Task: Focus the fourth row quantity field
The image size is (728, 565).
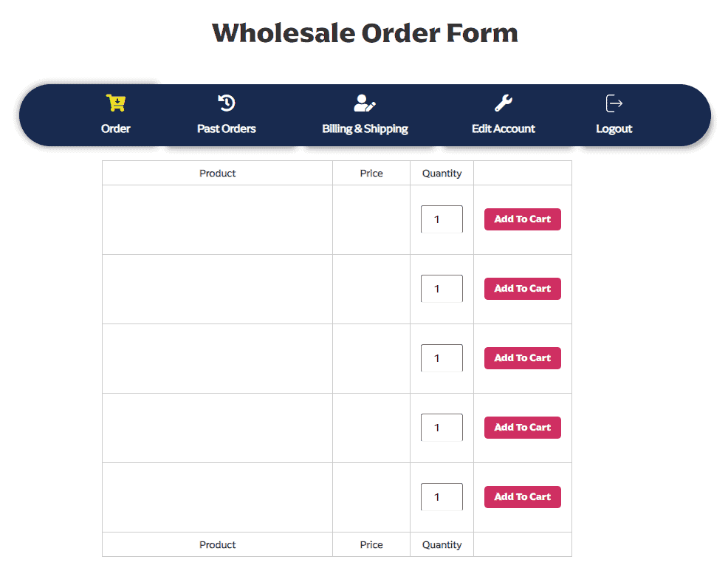Action: pyautogui.click(x=442, y=428)
